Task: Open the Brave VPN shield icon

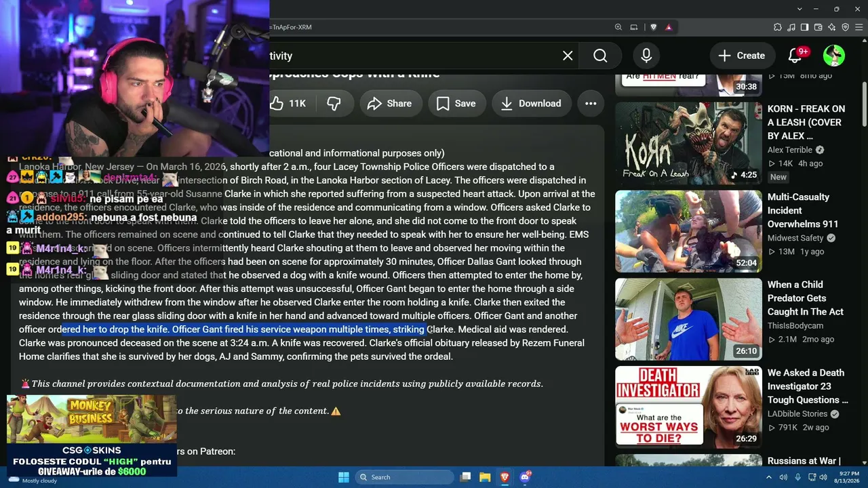Action: pyautogui.click(x=846, y=27)
